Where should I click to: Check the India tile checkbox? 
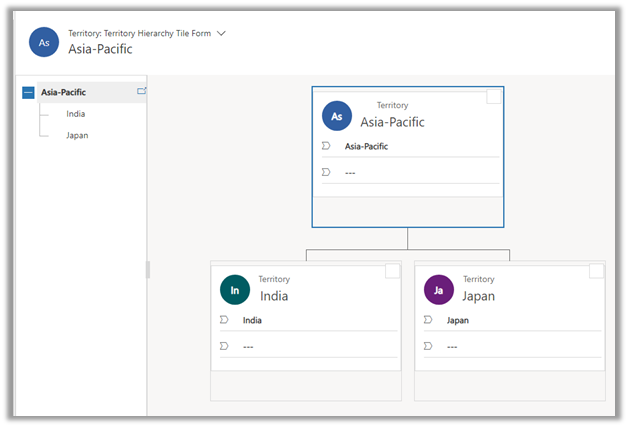pyautogui.click(x=392, y=271)
